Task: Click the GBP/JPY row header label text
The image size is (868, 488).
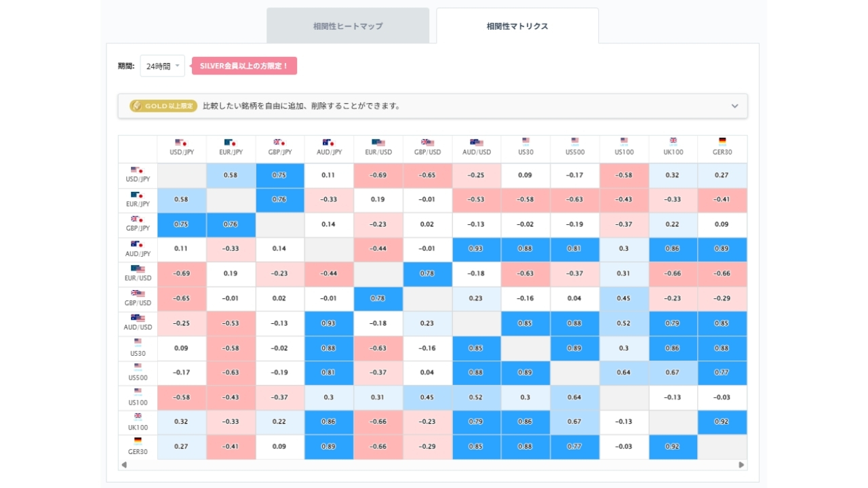Action: point(138,229)
